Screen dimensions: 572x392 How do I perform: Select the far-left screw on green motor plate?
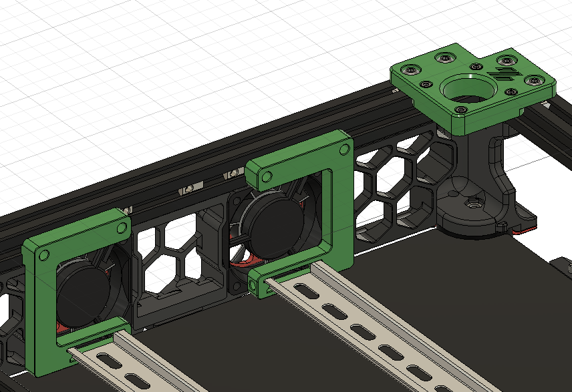coord(412,68)
